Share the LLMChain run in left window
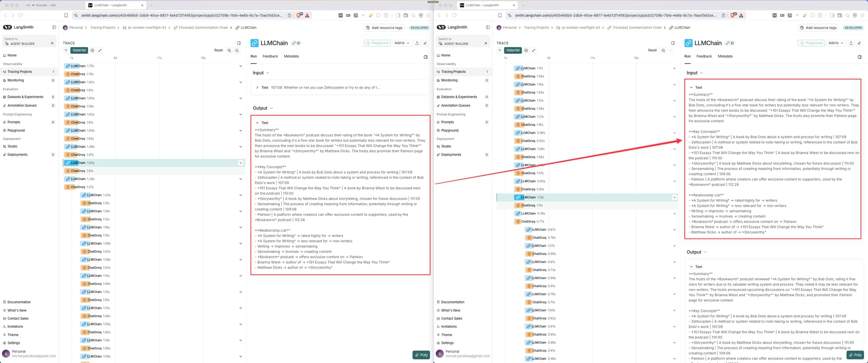 click(x=417, y=43)
